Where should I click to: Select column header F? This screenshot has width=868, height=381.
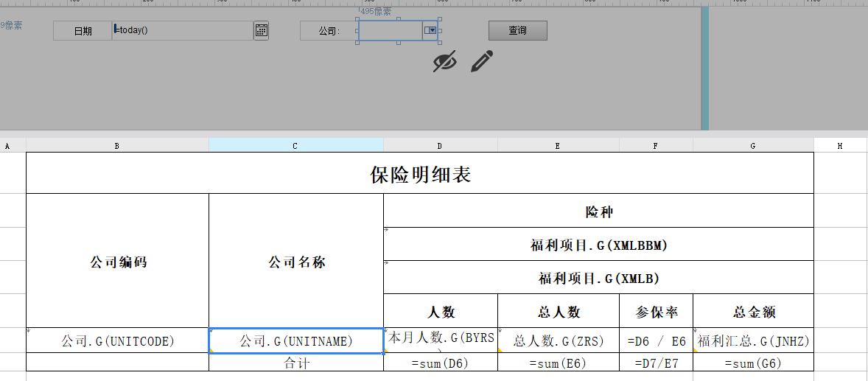(656, 146)
